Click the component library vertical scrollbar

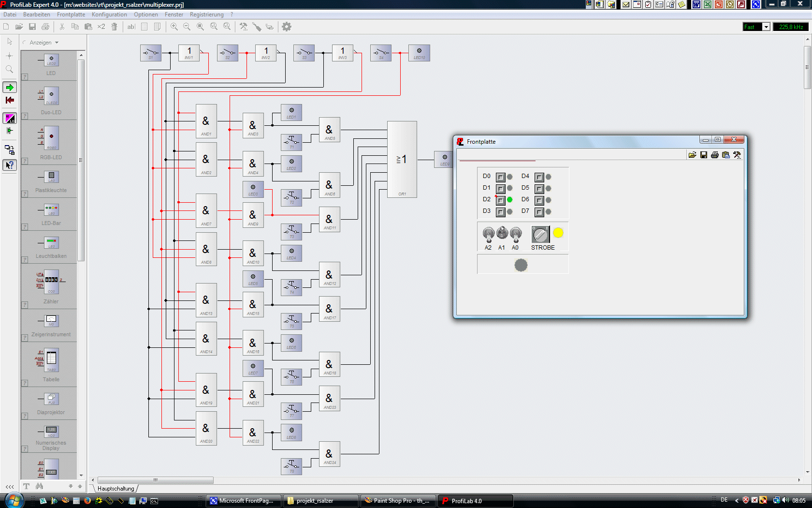click(x=81, y=160)
